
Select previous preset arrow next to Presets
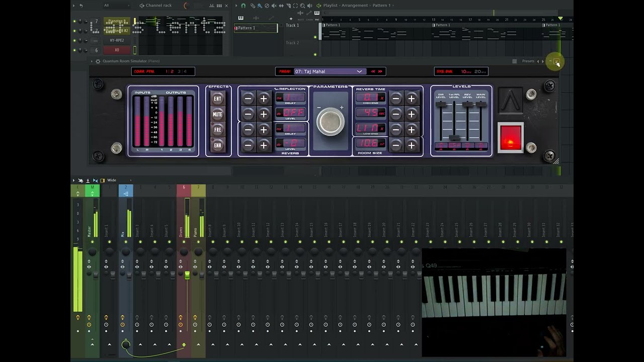click(538, 61)
